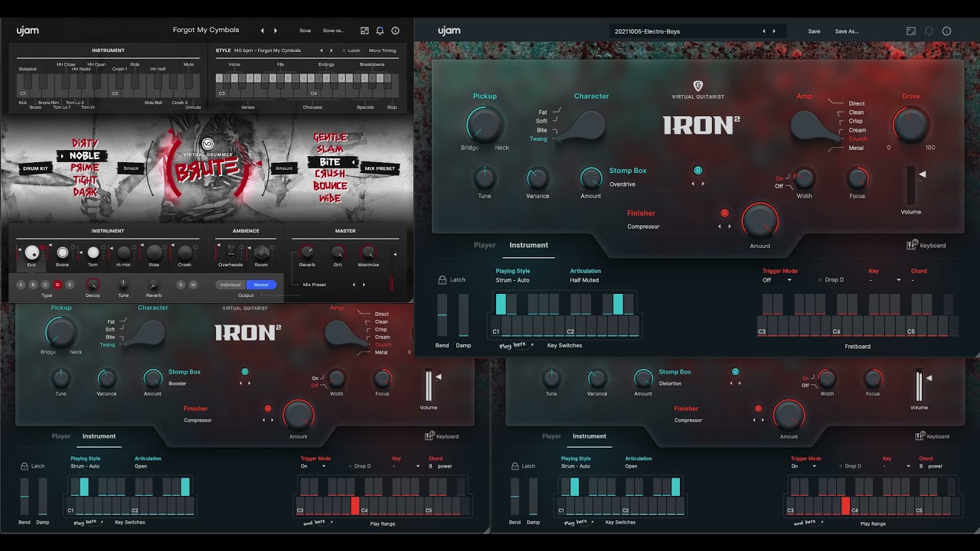Click the Latch lock in Booster Iron window
Screen dimensions: 980x551
tap(24, 466)
